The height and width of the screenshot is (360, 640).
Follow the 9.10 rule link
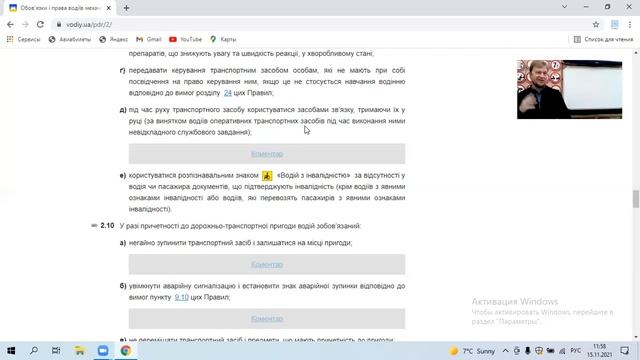[x=182, y=297]
